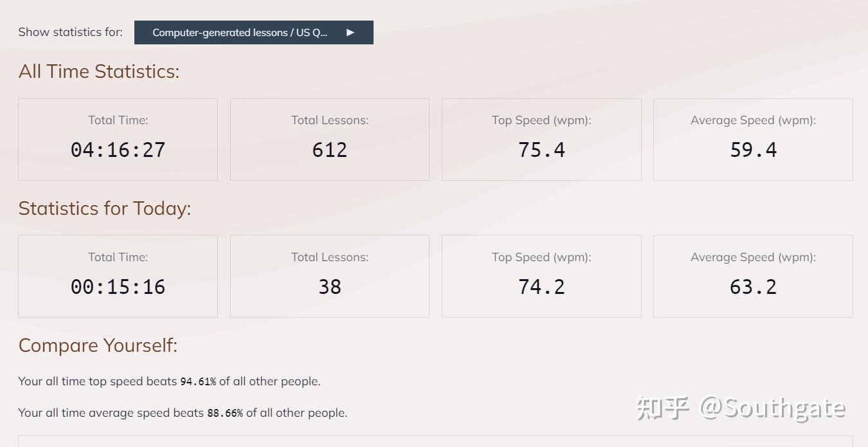The image size is (868, 447).
Task: Click the Statistics for Today heading
Action: pos(105,208)
